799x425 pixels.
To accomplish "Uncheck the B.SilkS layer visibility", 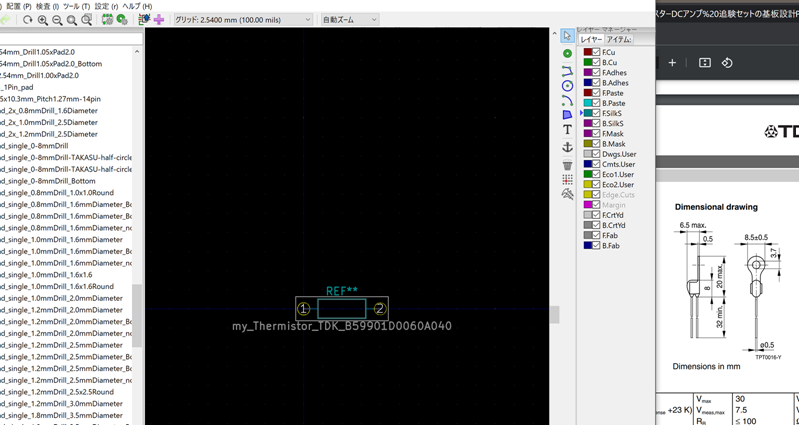I will (596, 124).
